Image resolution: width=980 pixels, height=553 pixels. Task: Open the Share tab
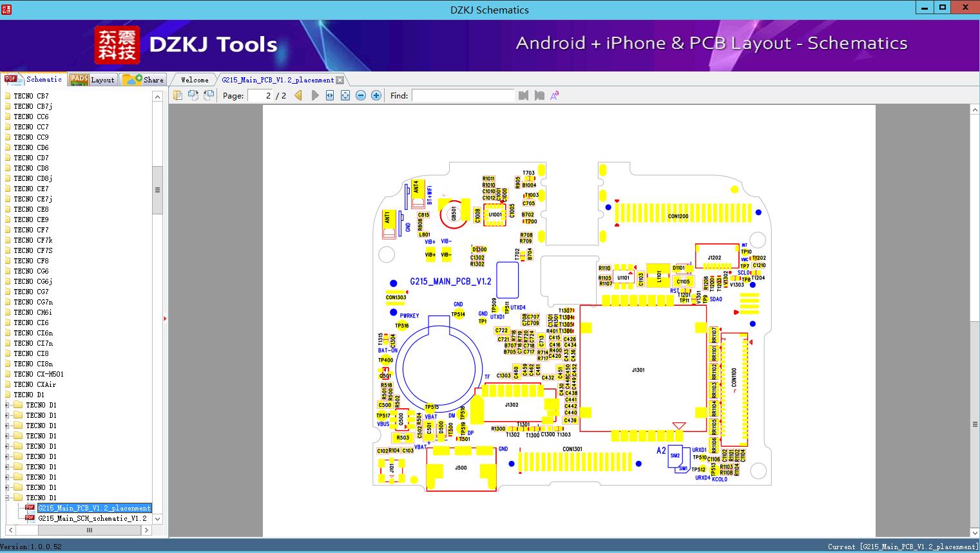(144, 80)
